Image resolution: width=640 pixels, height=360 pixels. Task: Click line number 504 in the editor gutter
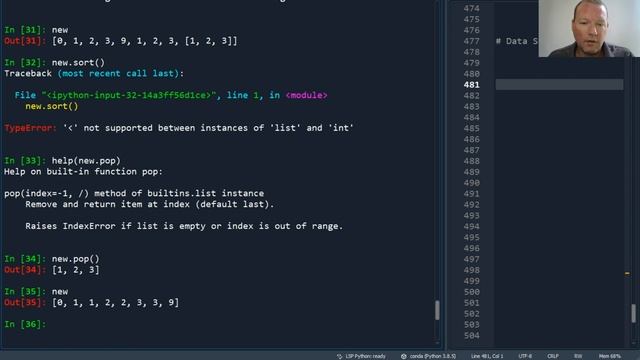click(471, 336)
